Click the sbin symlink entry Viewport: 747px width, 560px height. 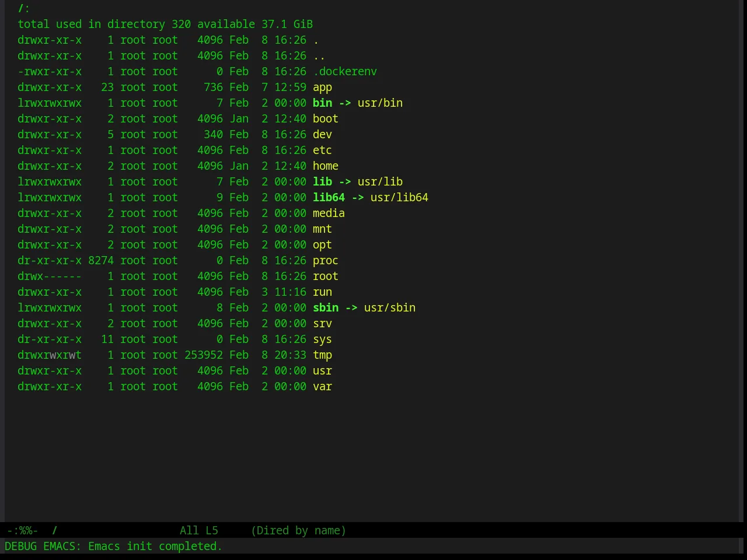point(326,308)
